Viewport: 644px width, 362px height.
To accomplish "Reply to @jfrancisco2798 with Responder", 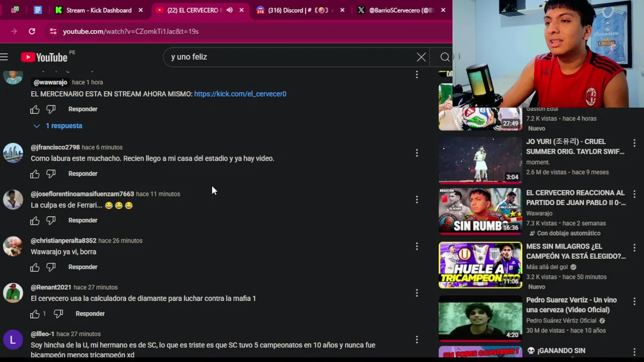I will pos(83,173).
